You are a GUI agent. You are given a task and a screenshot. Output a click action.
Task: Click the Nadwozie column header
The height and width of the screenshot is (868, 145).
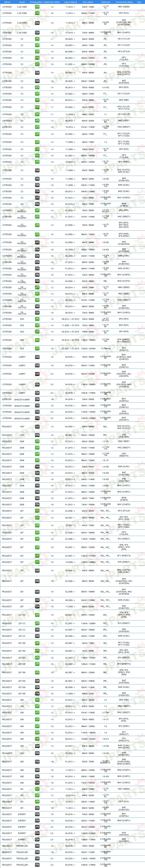(x=106, y=2)
